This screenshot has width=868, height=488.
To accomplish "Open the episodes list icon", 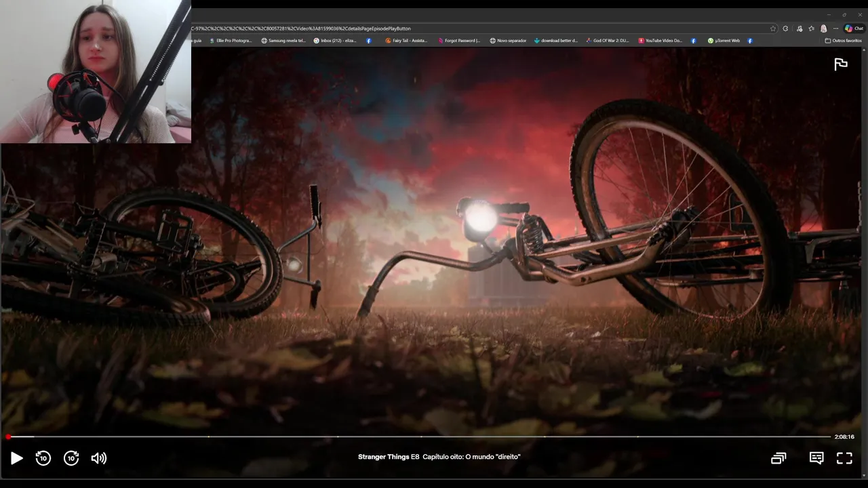I will pyautogui.click(x=778, y=458).
